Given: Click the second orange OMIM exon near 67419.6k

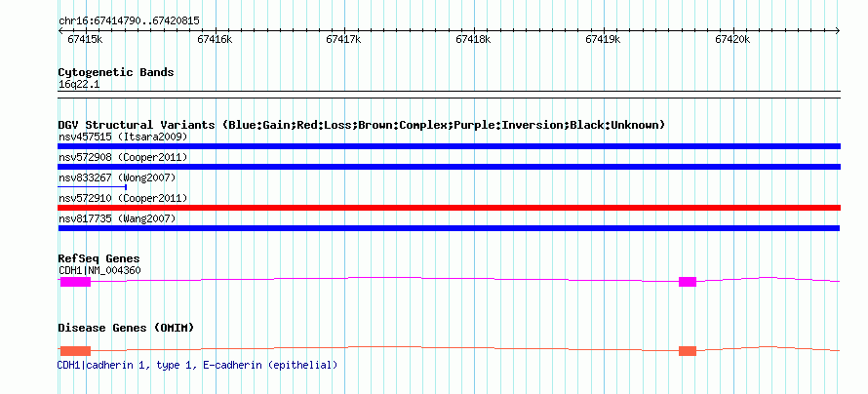Looking at the screenshot, I should coord(688,351).
